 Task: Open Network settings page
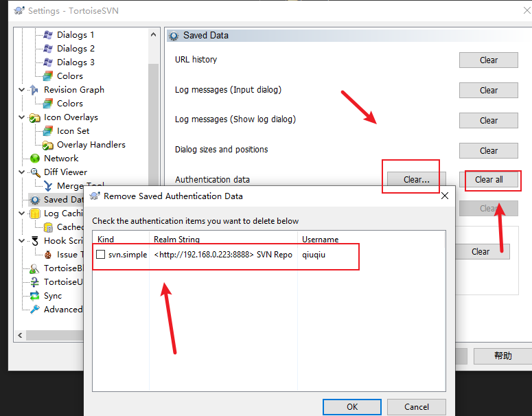tap(61, 159)
